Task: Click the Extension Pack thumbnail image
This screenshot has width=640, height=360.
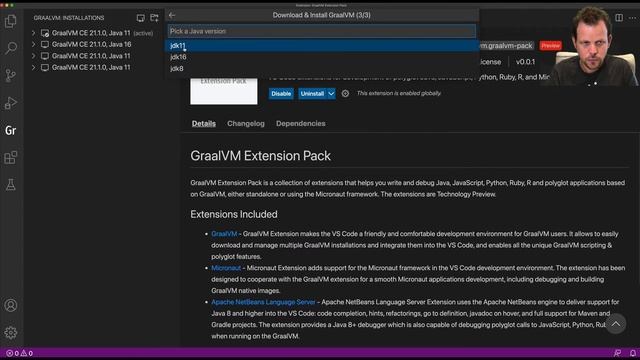Action: [224, 91]
